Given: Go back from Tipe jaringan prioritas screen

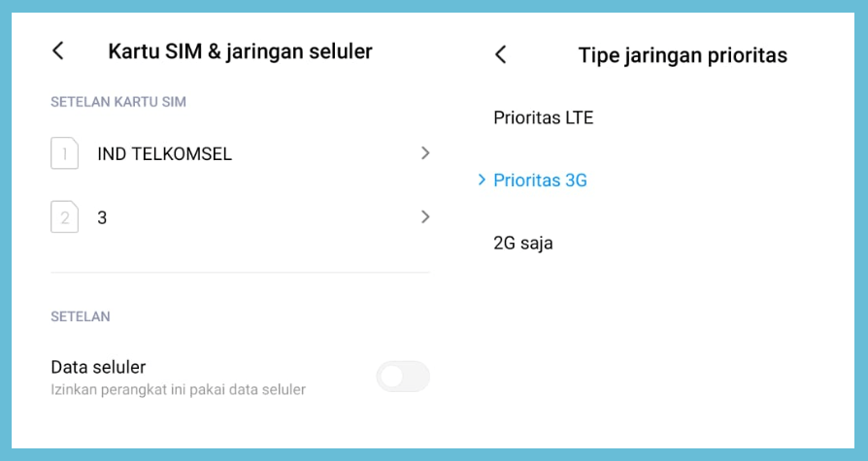Looking at the screenshot, I should [500, 54].
